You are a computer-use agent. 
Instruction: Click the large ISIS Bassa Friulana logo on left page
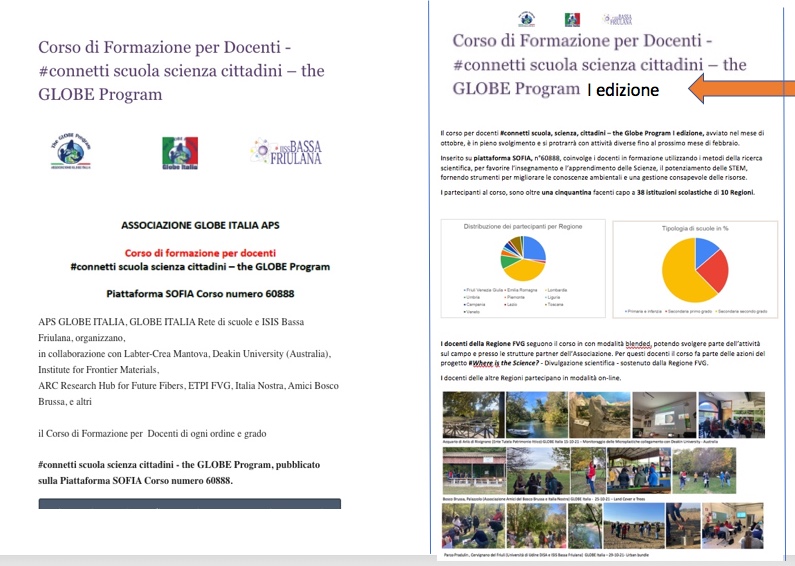click(286, 152)
